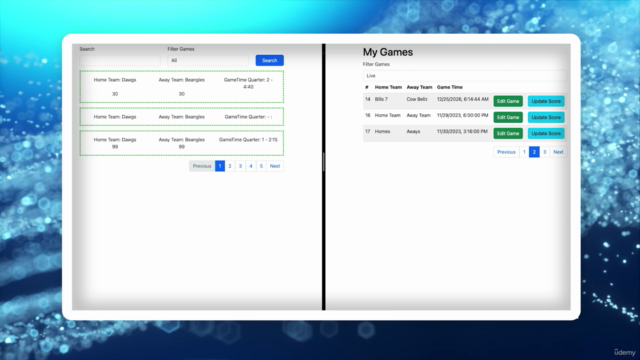Click Edit Game for game number 16
The image size is (640, 360).
[508, 117]
